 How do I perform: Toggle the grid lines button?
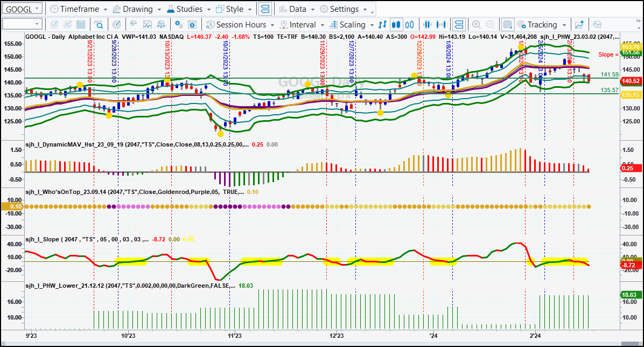coord(508,25)
